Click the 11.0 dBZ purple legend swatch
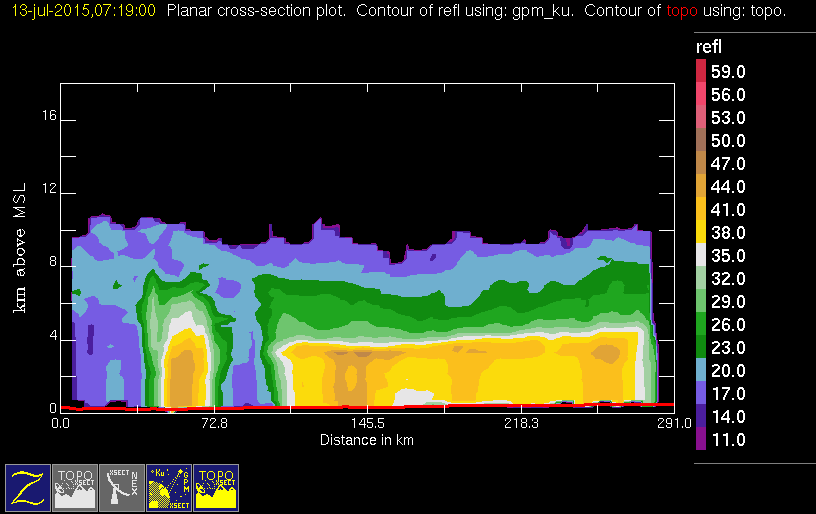 701,439
